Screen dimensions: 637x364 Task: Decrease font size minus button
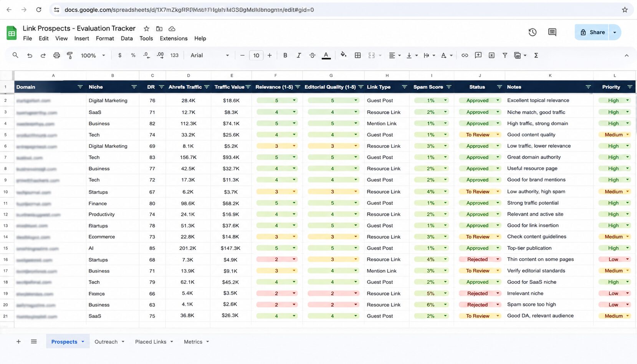pyautogui.click(x=242, y=55)
